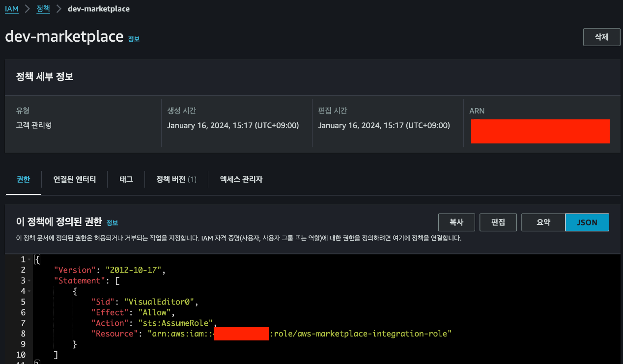Open the 태그 tab

pyautogui.click(x=126, y=179)
